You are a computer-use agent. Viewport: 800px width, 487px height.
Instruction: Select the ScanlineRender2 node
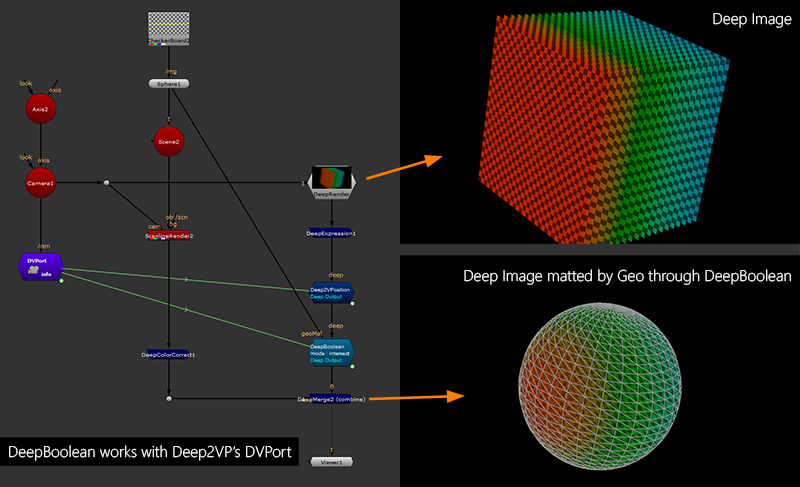pos(168,235)
